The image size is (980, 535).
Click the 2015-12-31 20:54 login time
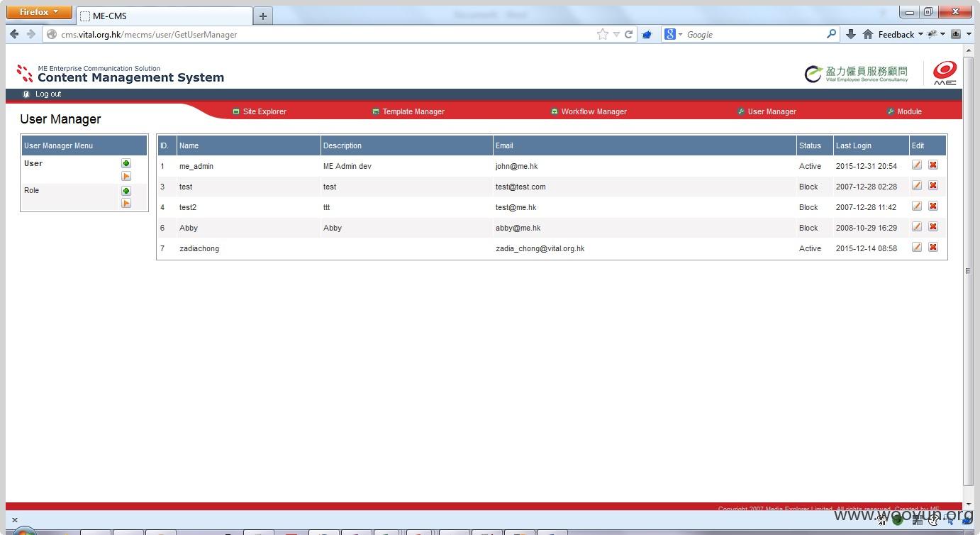click(866, 166)
